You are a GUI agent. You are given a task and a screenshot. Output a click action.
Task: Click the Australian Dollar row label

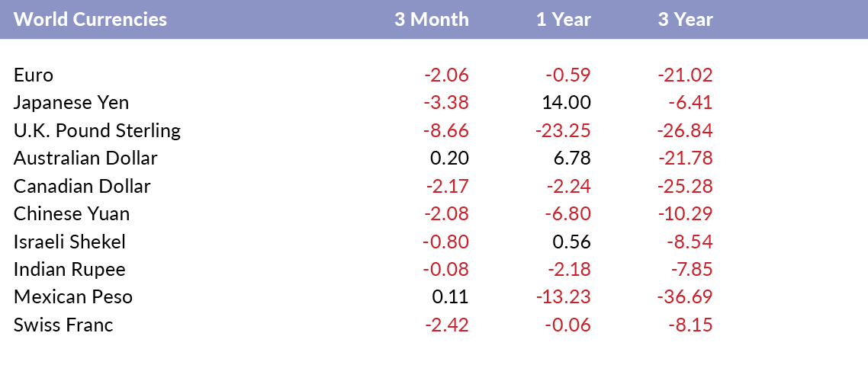click(85, 158)
